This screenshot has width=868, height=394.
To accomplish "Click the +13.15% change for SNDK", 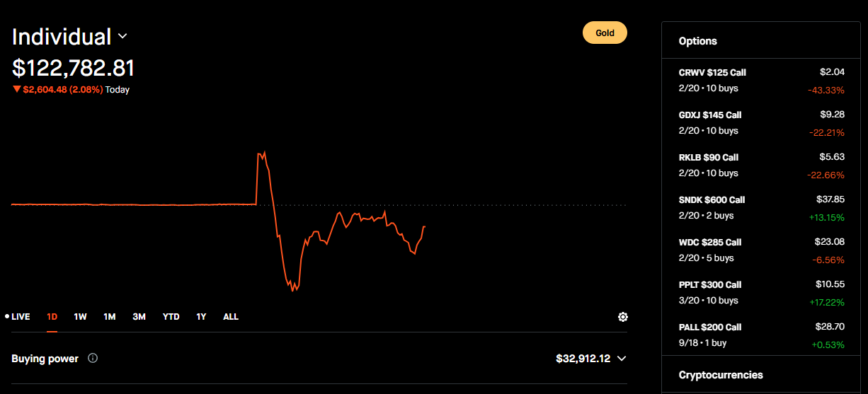I will pos(826,218).
